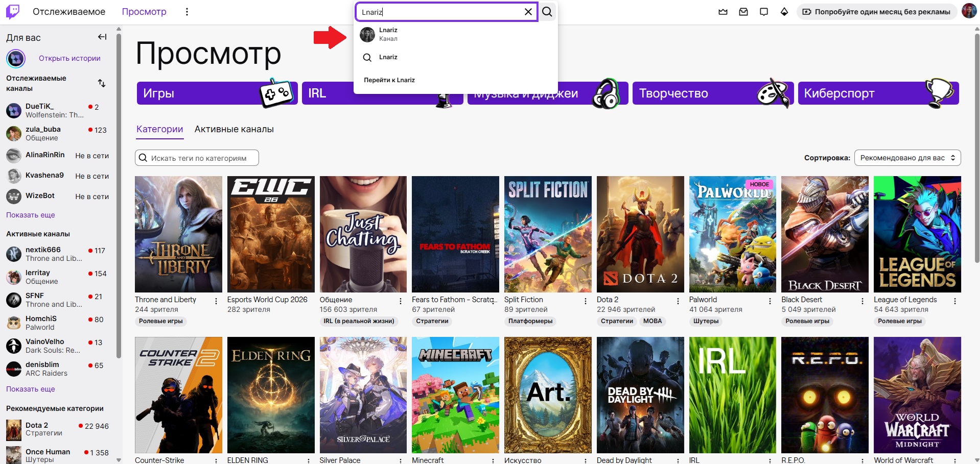This screenshot has width=980, height=464.
Task: Click the 'Открыть истории' link
Action: pyautogui.click(x=69, y=58)
